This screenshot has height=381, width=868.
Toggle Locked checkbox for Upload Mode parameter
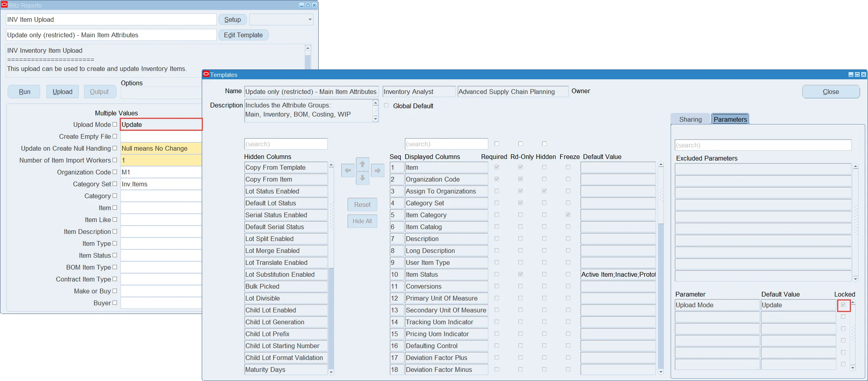click(843, 305)
